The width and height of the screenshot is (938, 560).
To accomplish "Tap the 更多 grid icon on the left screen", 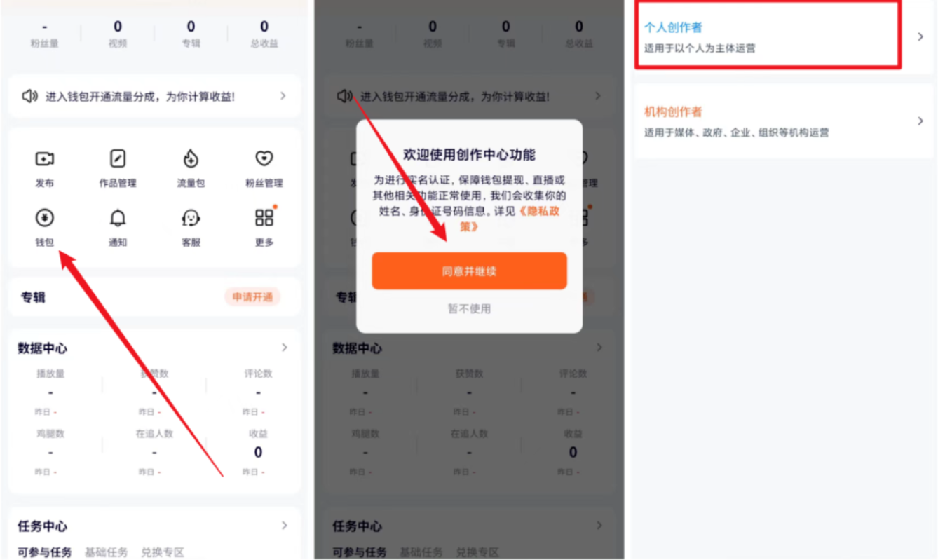I will (x=264, y=218).
